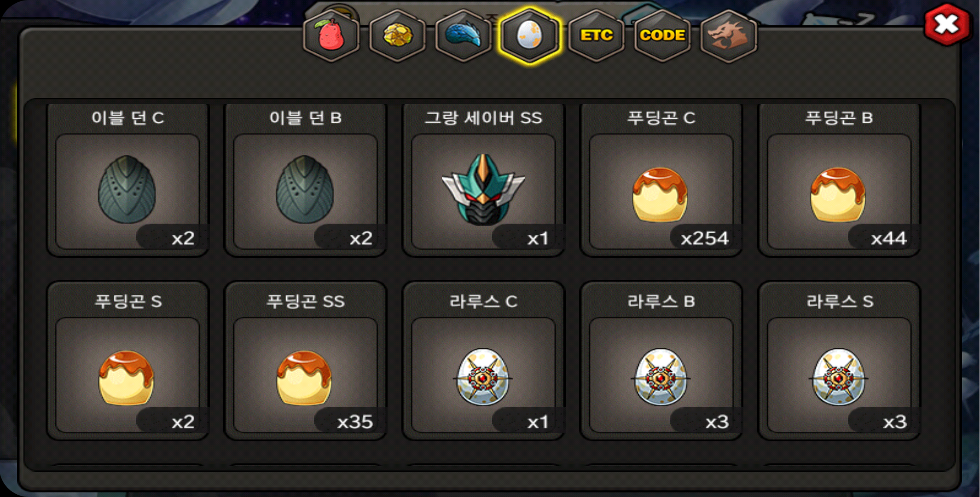
Task: Open the CODE tab
Action: pos(662,35)
